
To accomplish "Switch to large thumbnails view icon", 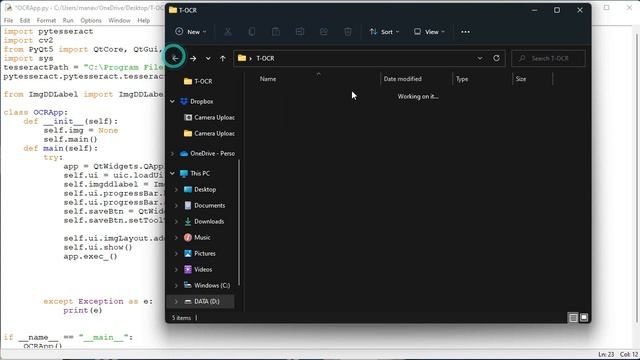I will [584, 318].
